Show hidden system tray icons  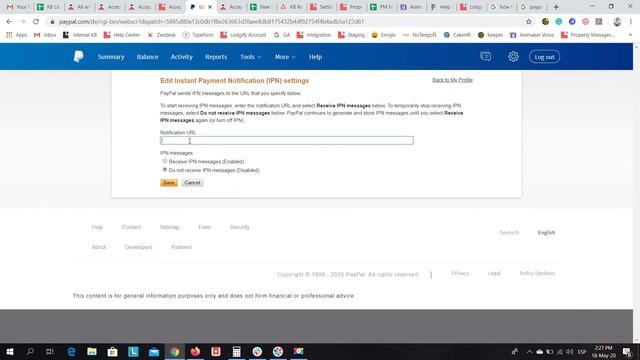point(529,351)
